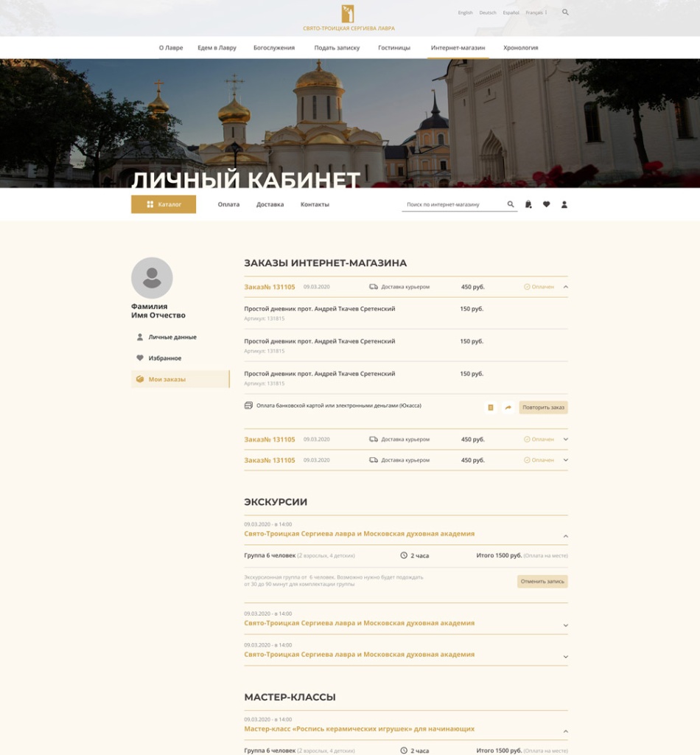Image resolution: width=700 pixels, height=755 pixels.
Task: Share the order via arrow icon
Action: 508,407
